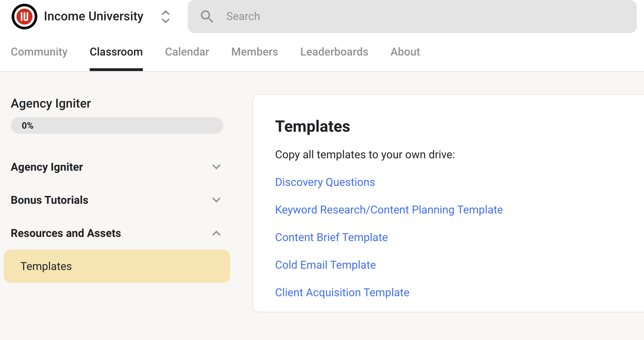Select the Templates lesson in sidebar
Viewport: 644px width, 340px height.
click(117, 266)
